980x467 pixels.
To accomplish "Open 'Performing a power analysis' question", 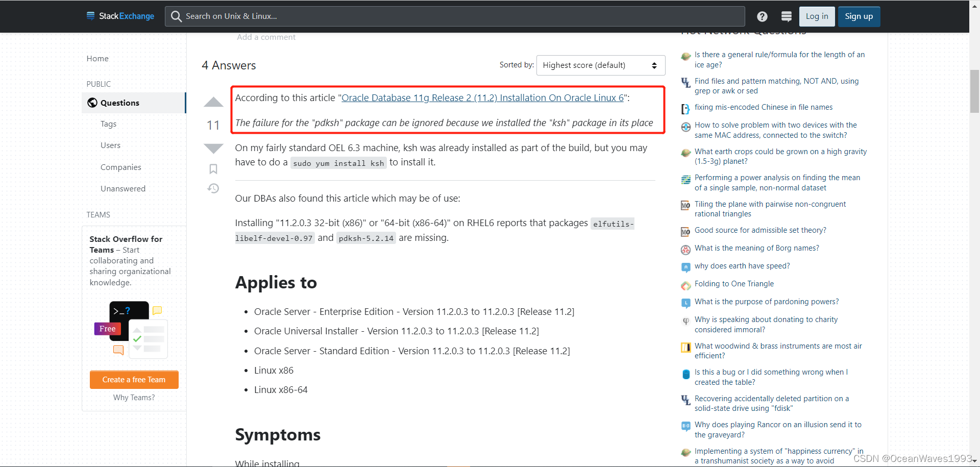I will point(777,183).
